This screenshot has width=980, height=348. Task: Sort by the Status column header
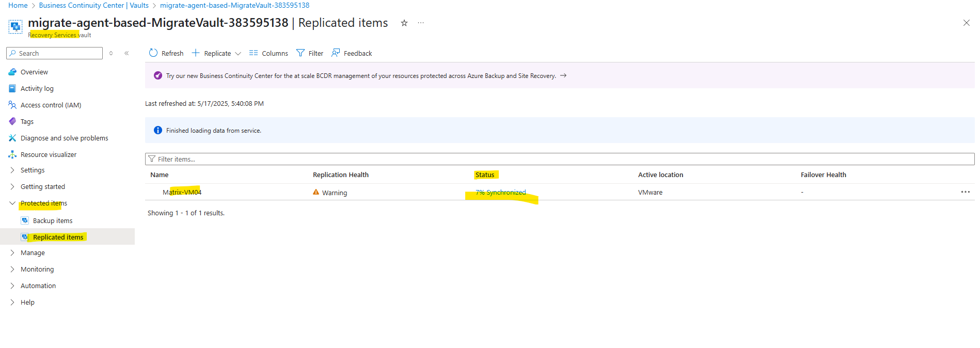[485, 175]
